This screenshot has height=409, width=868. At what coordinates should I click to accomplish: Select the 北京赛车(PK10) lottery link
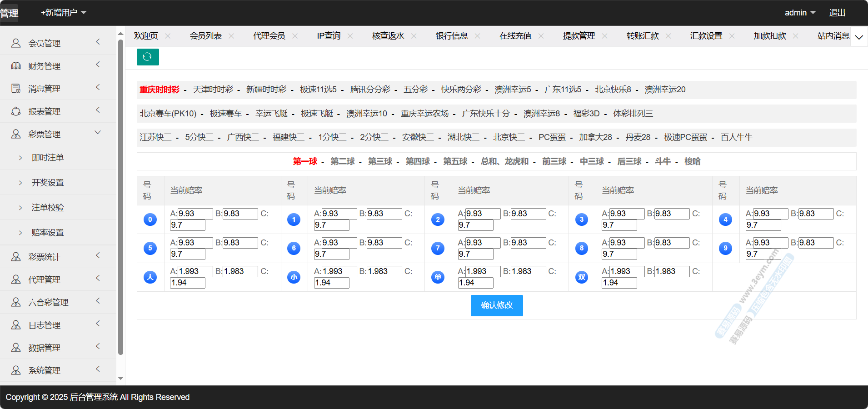click(x=168, y=114)
